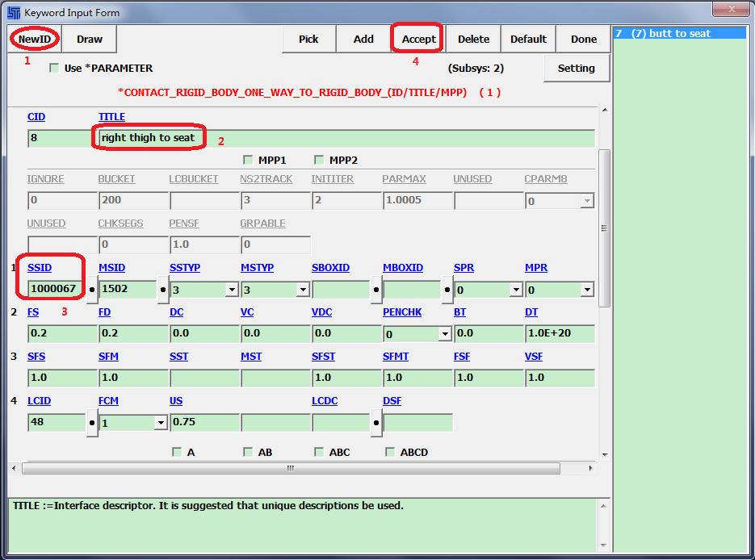Screen dimensions: 755x560
Task: Click the pick button beside MSID field
Action: 163,289
